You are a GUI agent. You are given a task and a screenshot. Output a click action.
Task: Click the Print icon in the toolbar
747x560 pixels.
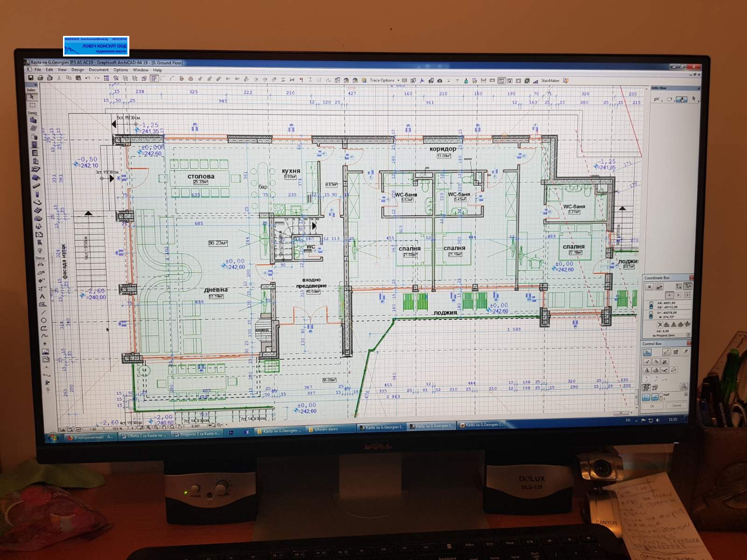click(40, 78)
